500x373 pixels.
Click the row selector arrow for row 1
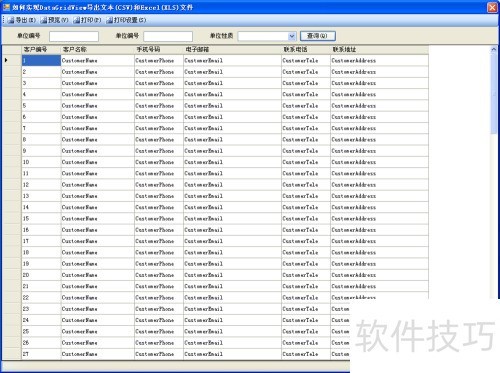tap(12, 60)
